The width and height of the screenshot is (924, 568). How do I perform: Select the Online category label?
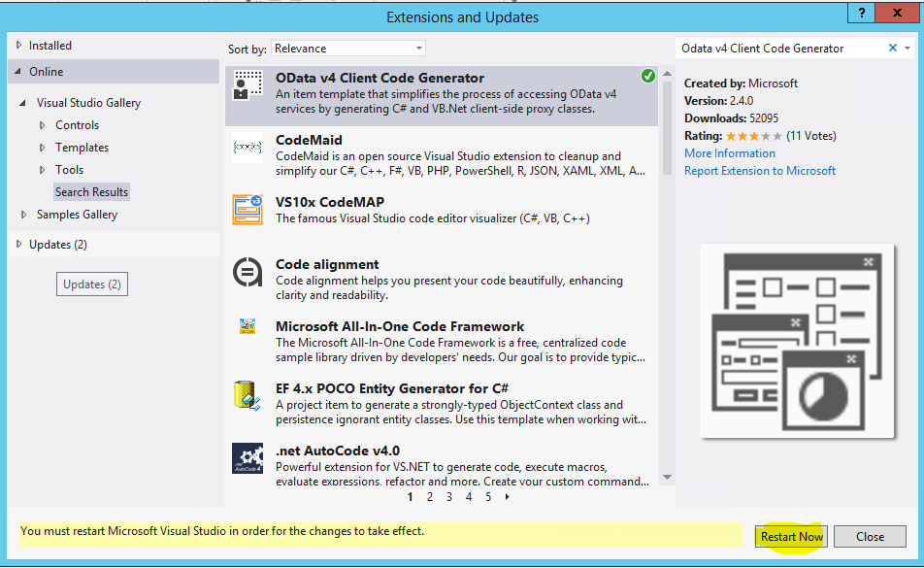tap(46, 71)
